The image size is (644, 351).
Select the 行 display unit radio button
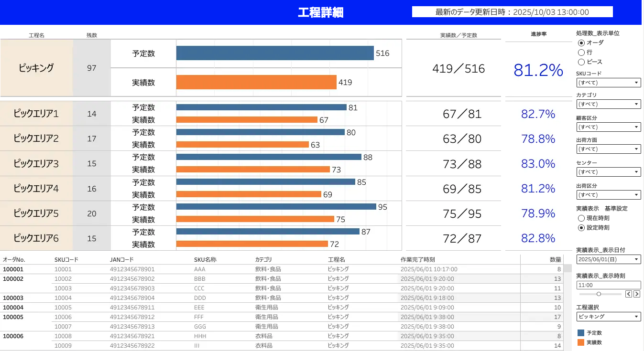[581, 53]
